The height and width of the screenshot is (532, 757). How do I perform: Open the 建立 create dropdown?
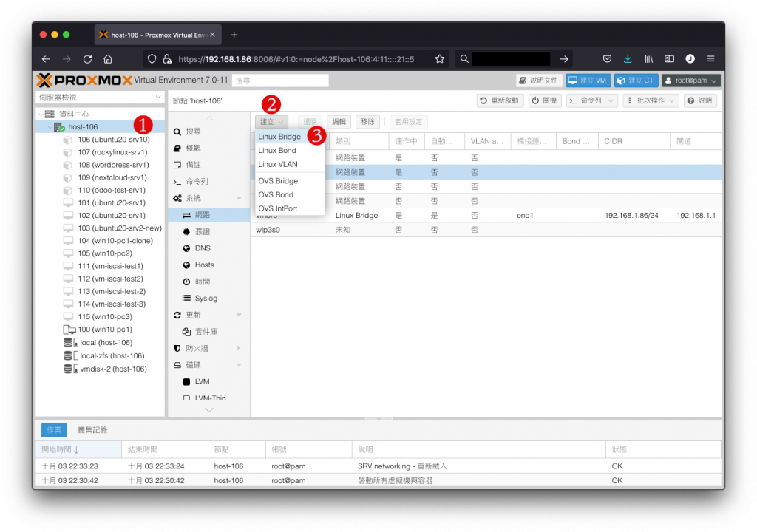(x=271, y=122)
